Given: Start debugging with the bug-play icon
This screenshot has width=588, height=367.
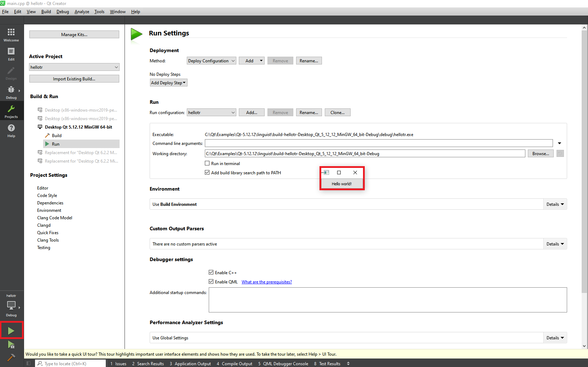Looking at the screenshot, I should click(11, 345).
